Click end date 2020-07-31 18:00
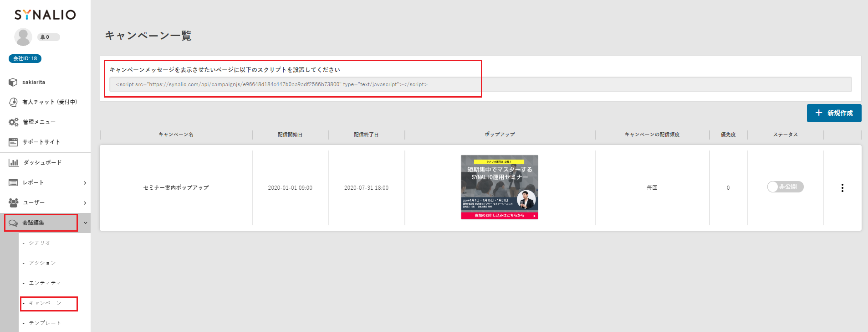The width and height of the screenshot is (868, 332). [x=366, y=188]
